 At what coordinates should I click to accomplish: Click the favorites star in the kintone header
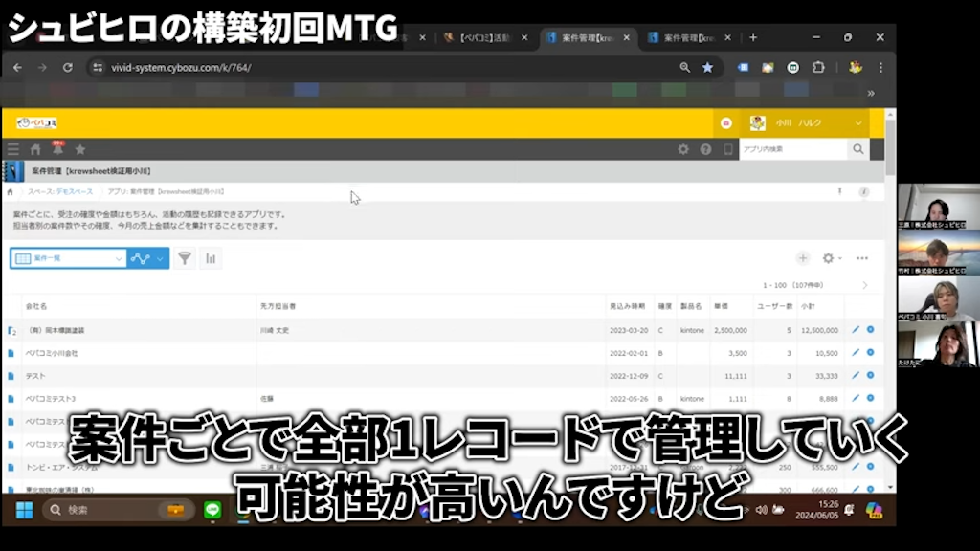pyautogui.click(x=80, y=149)
